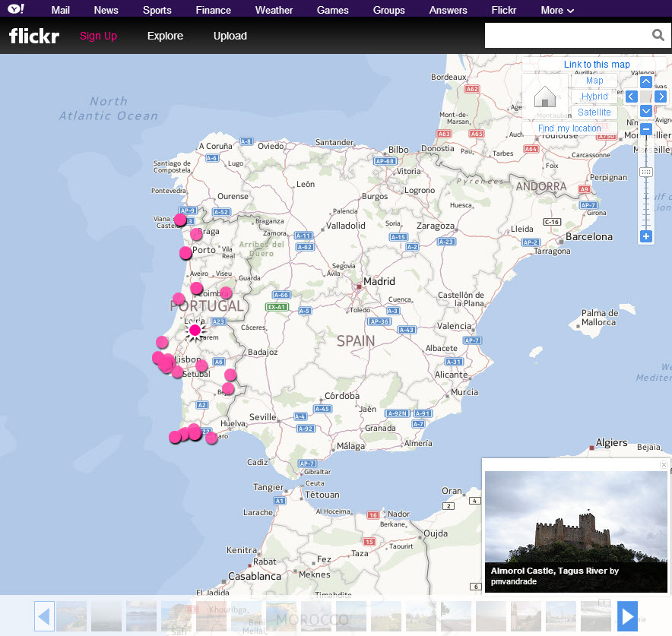
Task: Click the Barcelona label on the map
Action: (x=589, y=236)
